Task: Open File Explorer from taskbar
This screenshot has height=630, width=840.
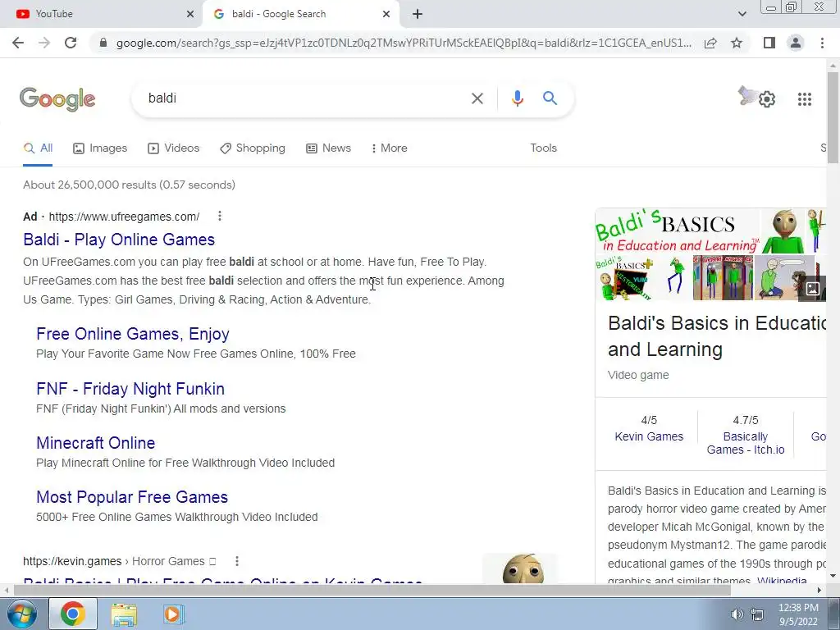Action: click(x=124, y=614)
